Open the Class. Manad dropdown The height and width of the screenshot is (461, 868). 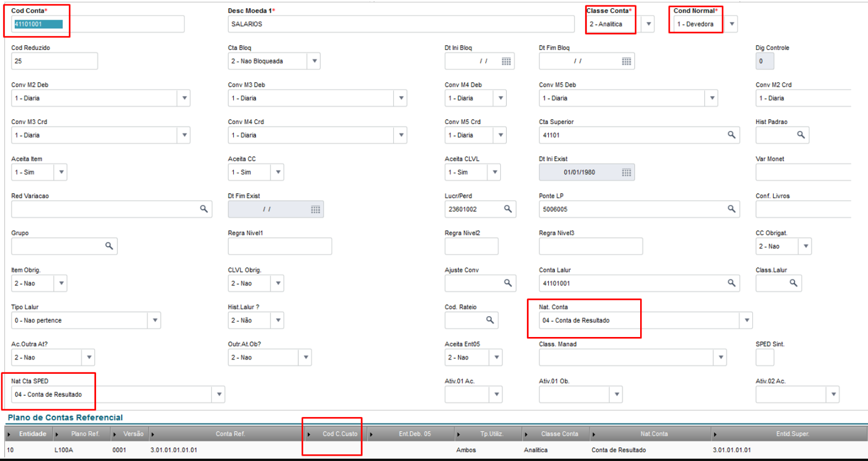point(721,357)
